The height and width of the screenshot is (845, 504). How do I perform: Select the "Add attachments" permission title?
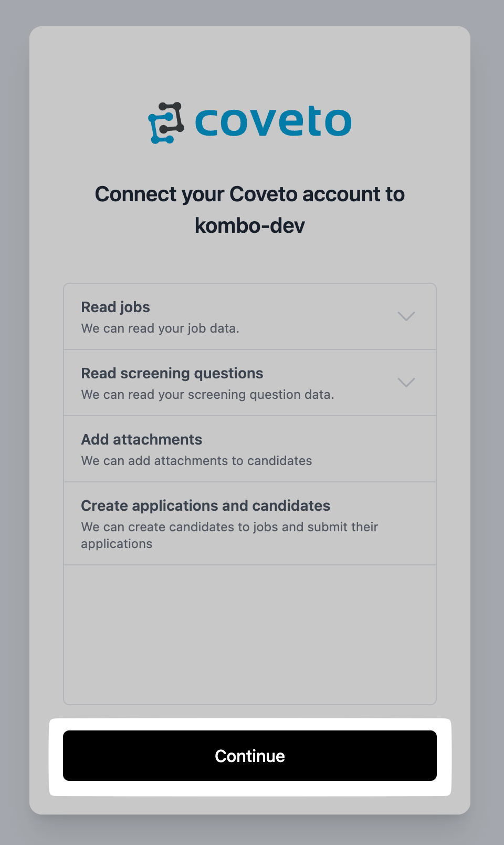pyautogui.click(x=142, y=439)
